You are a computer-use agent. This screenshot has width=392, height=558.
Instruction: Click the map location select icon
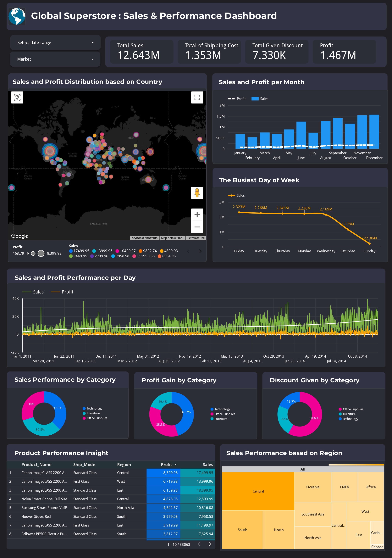17,98
